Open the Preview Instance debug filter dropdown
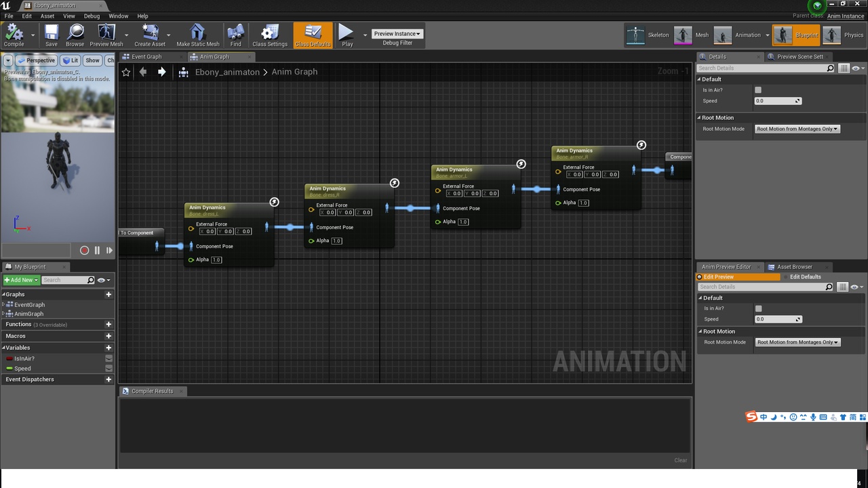 (397, 33)
